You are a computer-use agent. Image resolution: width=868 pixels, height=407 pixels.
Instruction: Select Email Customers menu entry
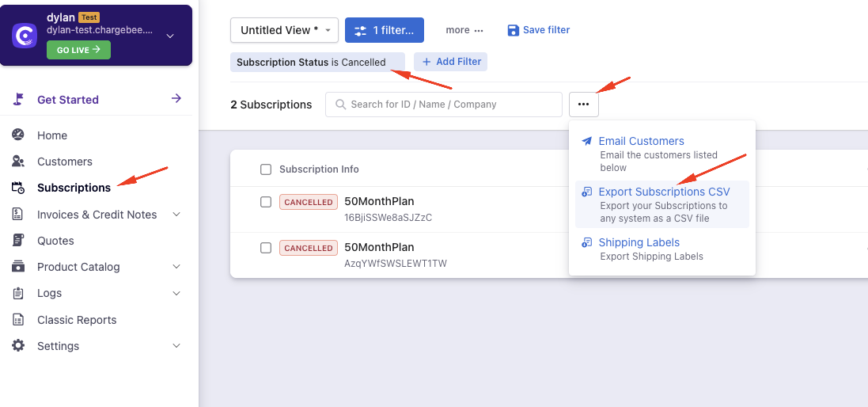pyautogui.click(x=662, y=154)
